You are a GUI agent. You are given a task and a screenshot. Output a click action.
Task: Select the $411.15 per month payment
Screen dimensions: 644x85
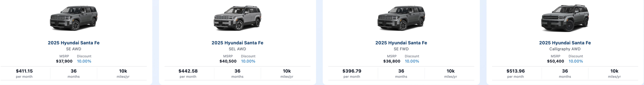(24, 73)
